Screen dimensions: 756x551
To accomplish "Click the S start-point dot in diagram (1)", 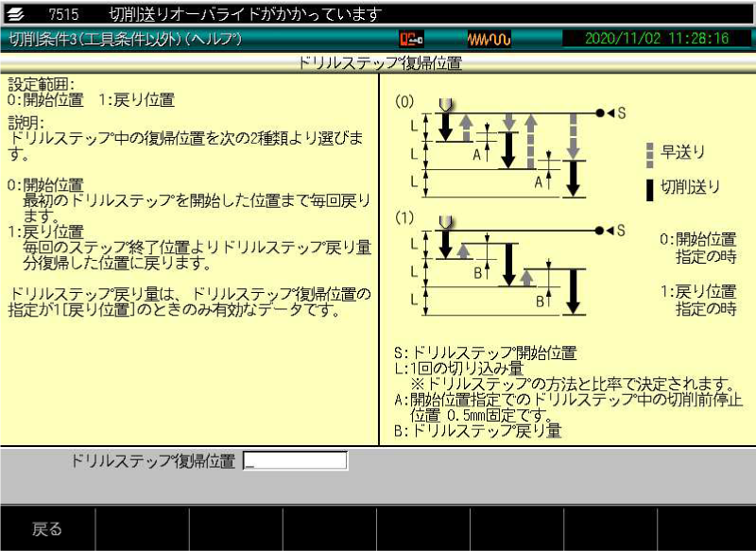I will (x=600, y=231).
